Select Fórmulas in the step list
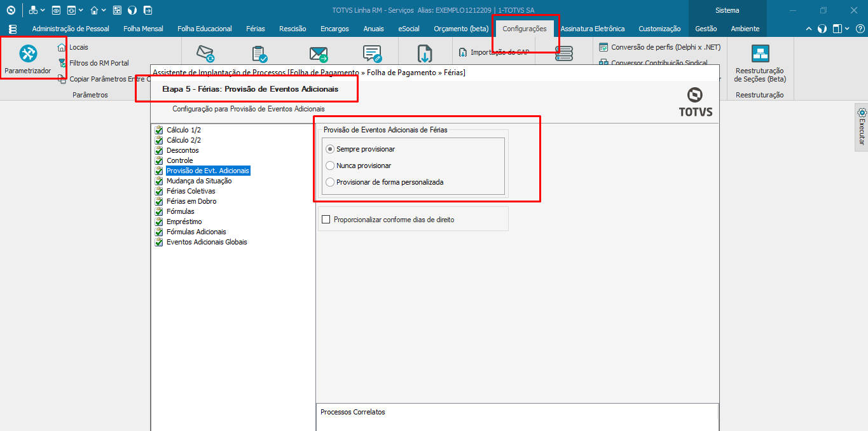The height and width of the screenshot is (431, 868). click(181, 211)
